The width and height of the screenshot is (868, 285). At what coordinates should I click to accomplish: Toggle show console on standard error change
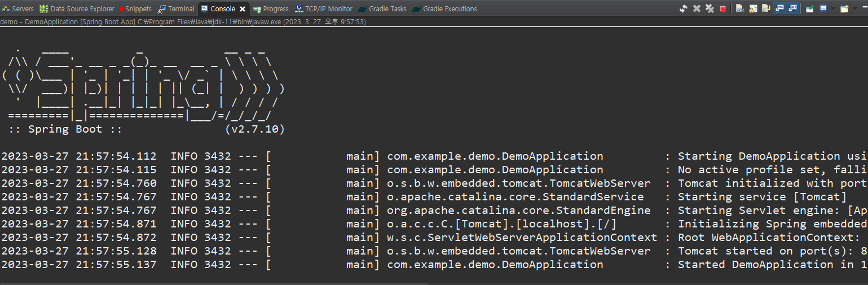[x=792, y=8]
